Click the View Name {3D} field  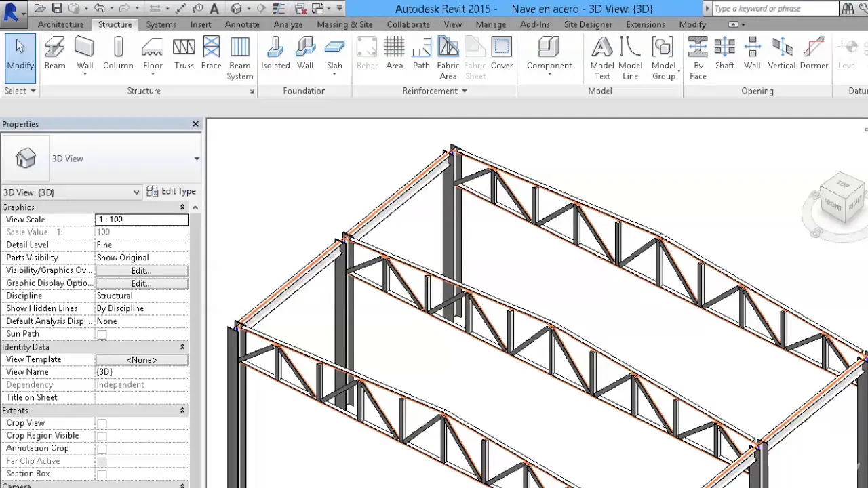[x=142, y=372]
